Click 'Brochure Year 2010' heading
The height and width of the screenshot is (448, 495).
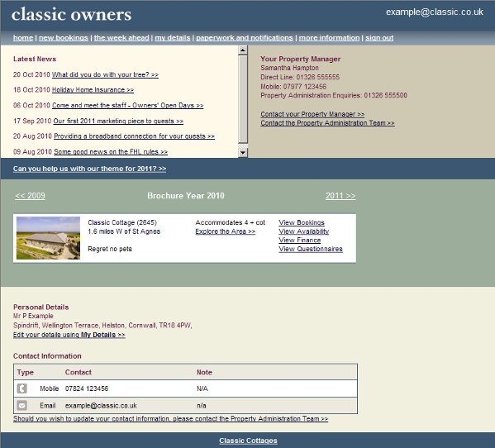(186, 196)
